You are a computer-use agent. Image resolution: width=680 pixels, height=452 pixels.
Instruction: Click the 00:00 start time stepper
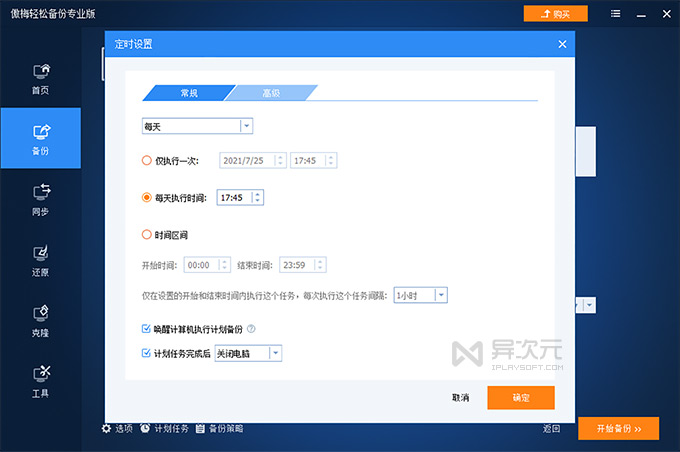(224, 265)
